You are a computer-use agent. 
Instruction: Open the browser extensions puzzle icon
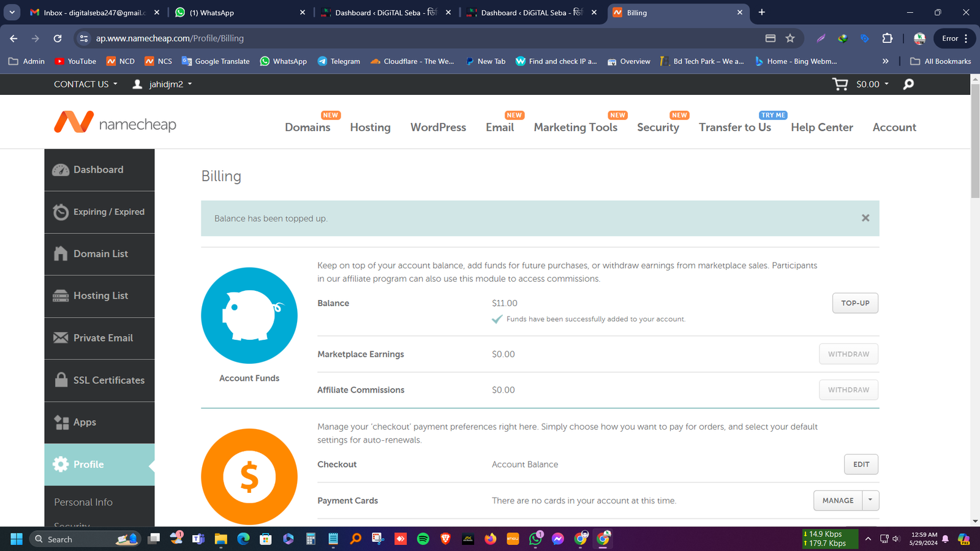click(887, 38)
